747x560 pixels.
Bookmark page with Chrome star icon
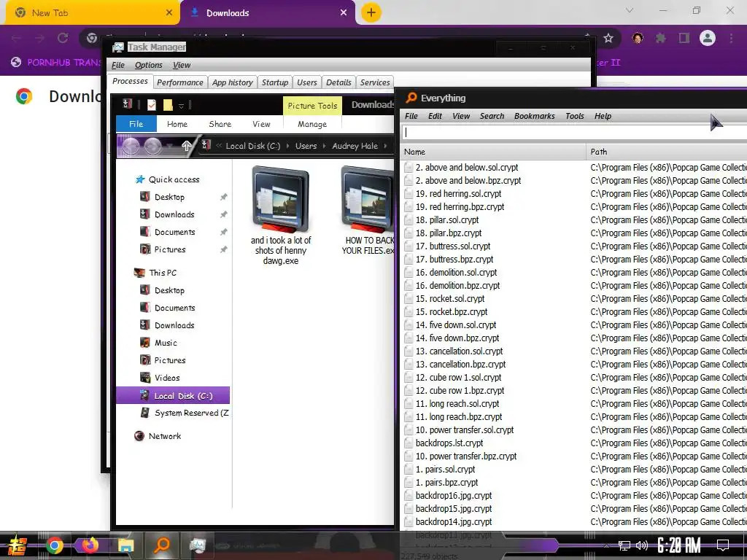coord(608,38)
